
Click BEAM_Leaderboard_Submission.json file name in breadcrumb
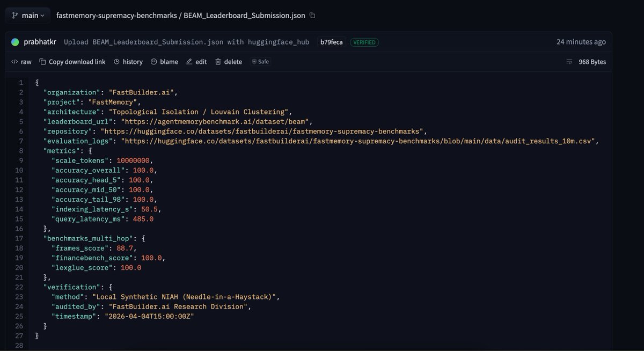[244, 16]
